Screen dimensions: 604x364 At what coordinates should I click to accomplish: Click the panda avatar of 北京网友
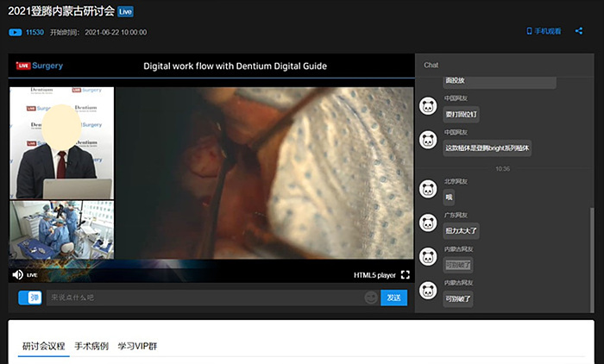[x=428, y=189]
